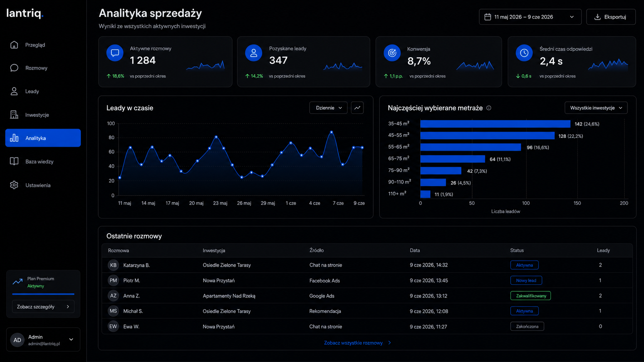
Task: Click Zobacz szczegóły plan button
Action: (x=43, y=307)
